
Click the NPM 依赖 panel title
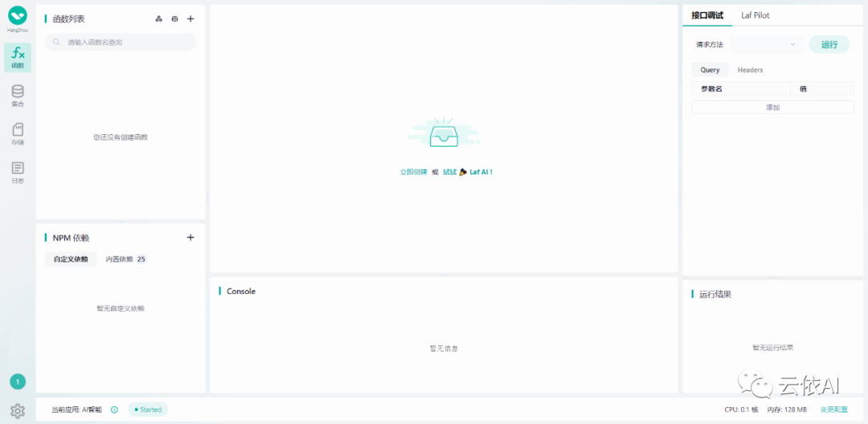(71, 238)
